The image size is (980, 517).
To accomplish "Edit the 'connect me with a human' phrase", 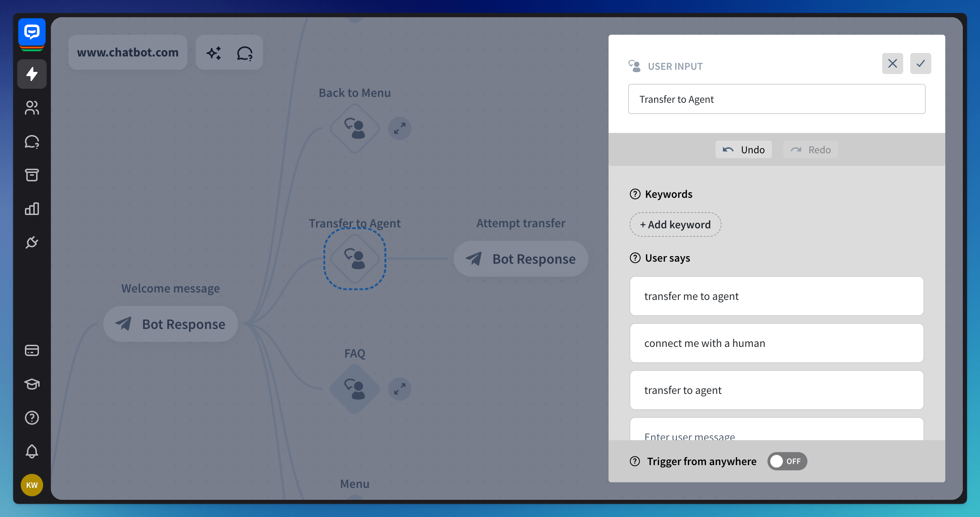I will (776, 343).
